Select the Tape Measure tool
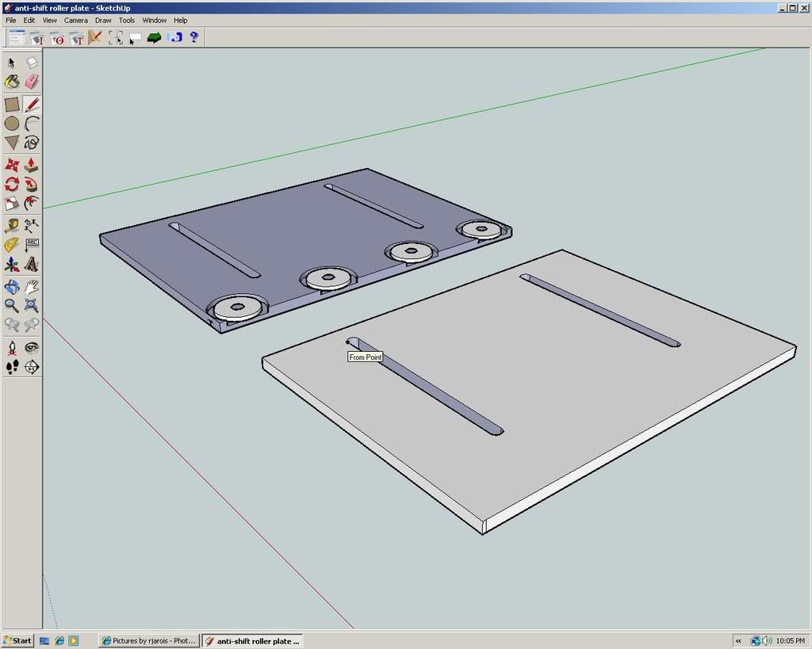This screenshot has height=649, width=812. 12,226
